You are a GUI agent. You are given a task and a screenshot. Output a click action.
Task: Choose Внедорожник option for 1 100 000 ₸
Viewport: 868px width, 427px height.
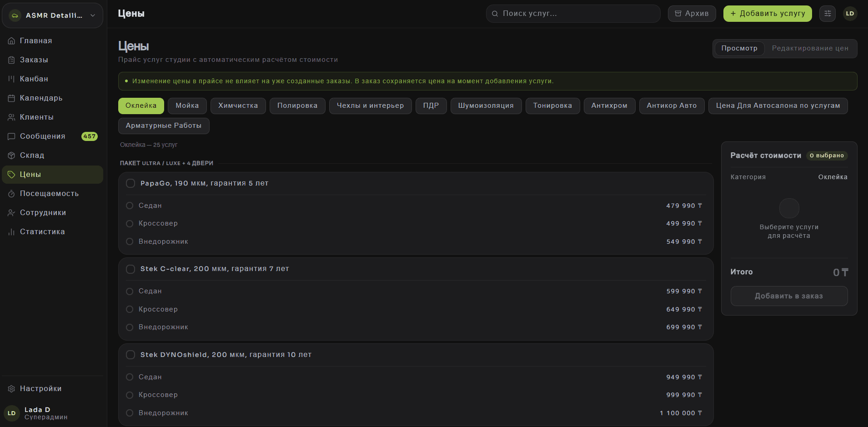click(130, 413)
